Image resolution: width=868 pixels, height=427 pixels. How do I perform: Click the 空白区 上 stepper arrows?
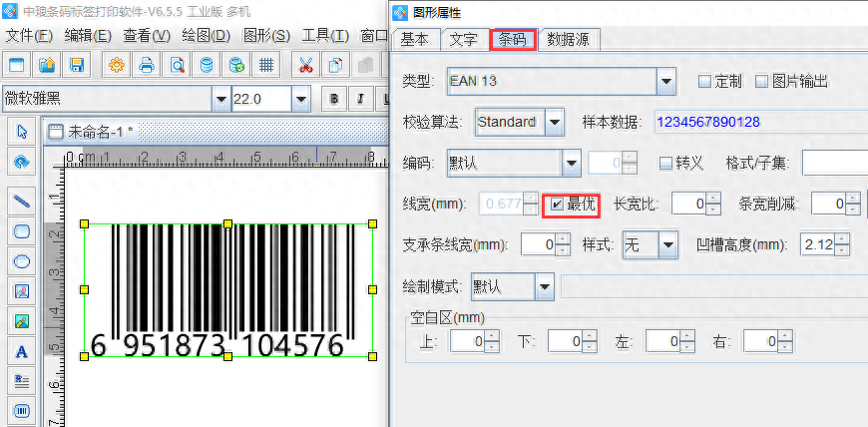492,341
